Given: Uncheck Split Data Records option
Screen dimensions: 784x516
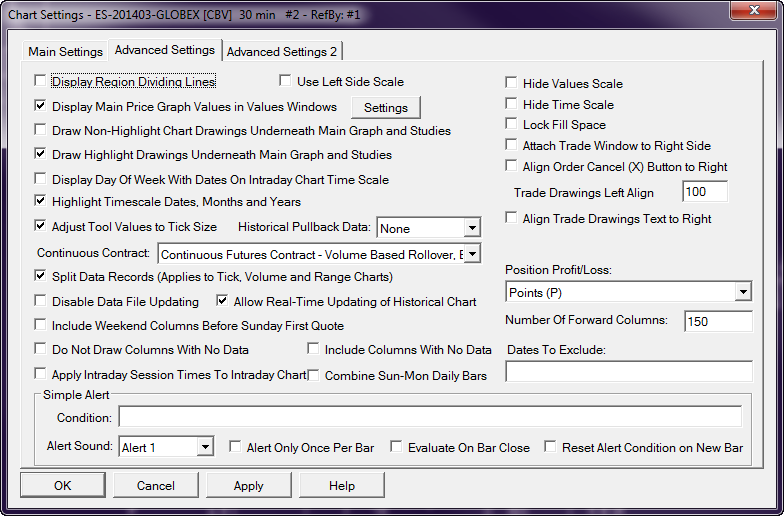Looking at the screenshot, I should click(40, 276).
